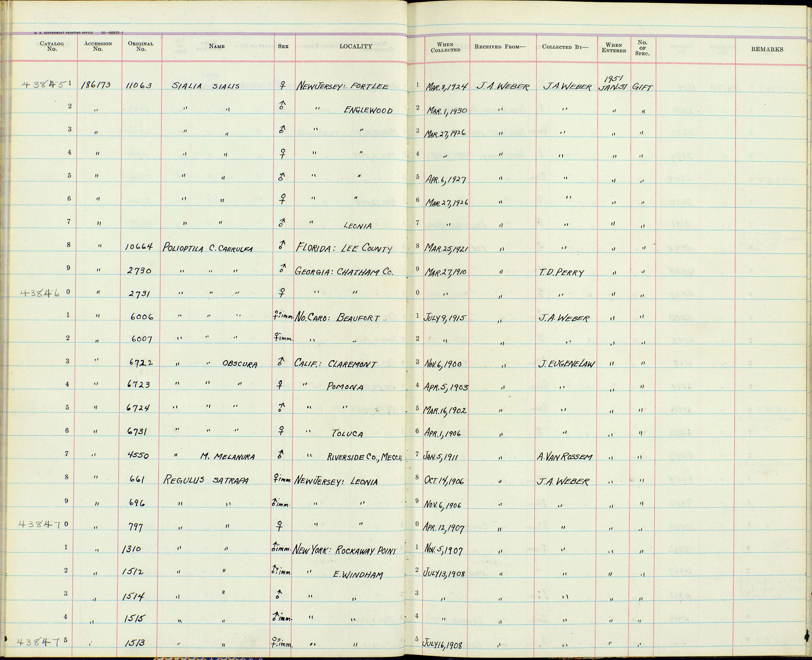Click the name 'Polioptila c. caerulea'
This screenshot has height=660, width=812.
coord(208,248)
